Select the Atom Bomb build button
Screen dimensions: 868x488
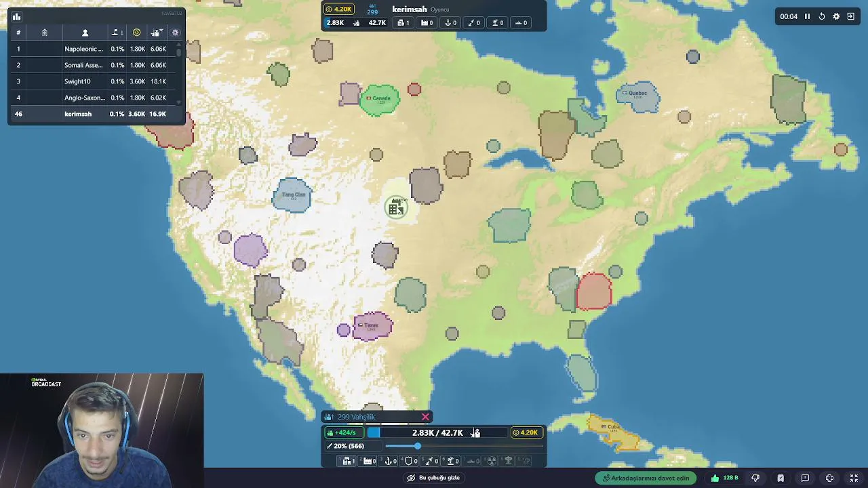click(x=492, y=461)
